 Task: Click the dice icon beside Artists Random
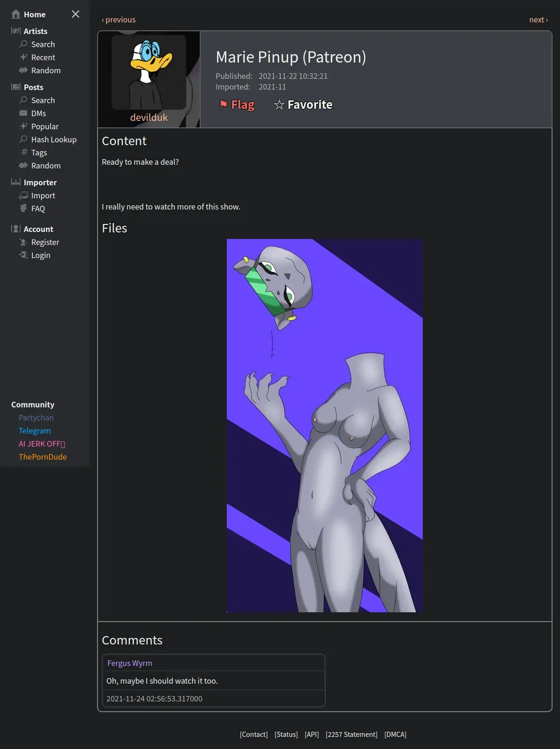click(23, 70)
